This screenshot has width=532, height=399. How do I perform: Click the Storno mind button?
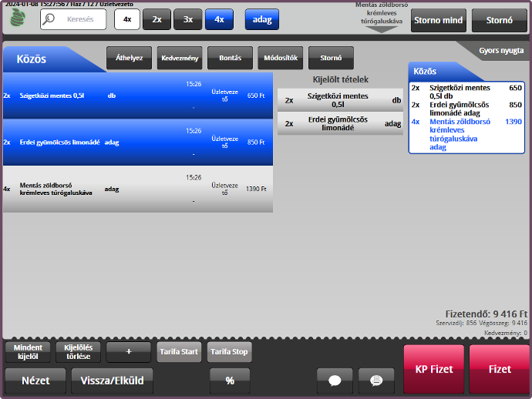[x=436, y=20]
